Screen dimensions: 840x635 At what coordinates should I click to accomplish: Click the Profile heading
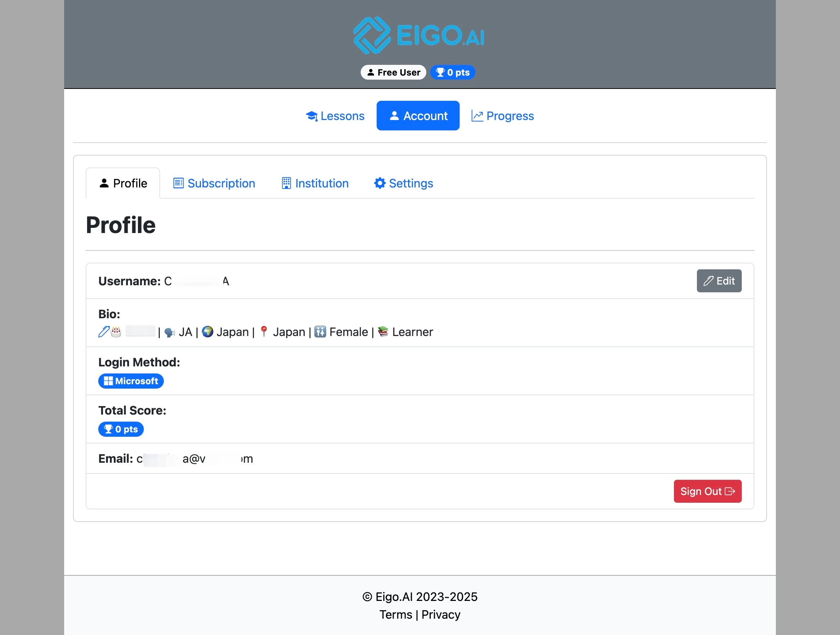tap(121, 225)
